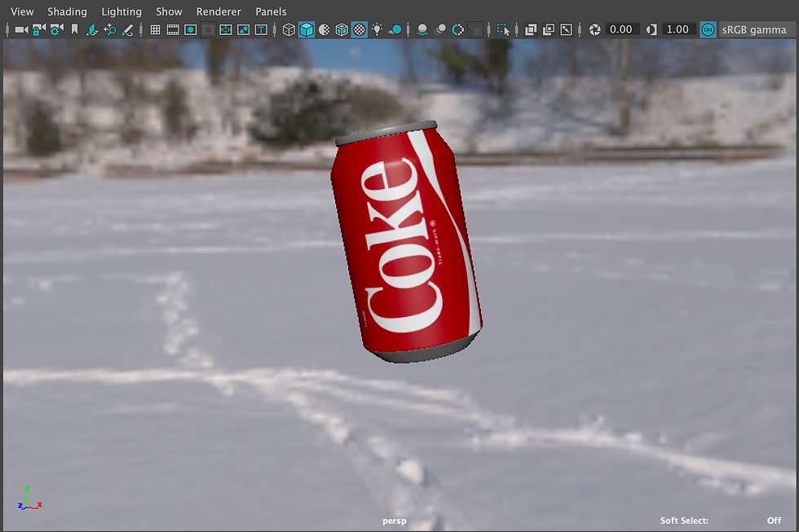Collapse toolbar section handle before Isolate Select
The image size is (799, 532).
[x=489, y=29]
